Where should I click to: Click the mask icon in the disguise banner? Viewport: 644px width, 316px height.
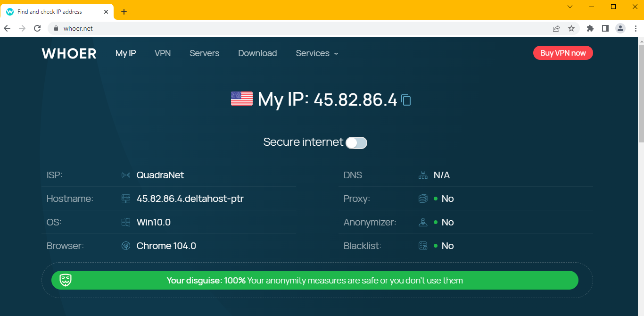(66, 281)
